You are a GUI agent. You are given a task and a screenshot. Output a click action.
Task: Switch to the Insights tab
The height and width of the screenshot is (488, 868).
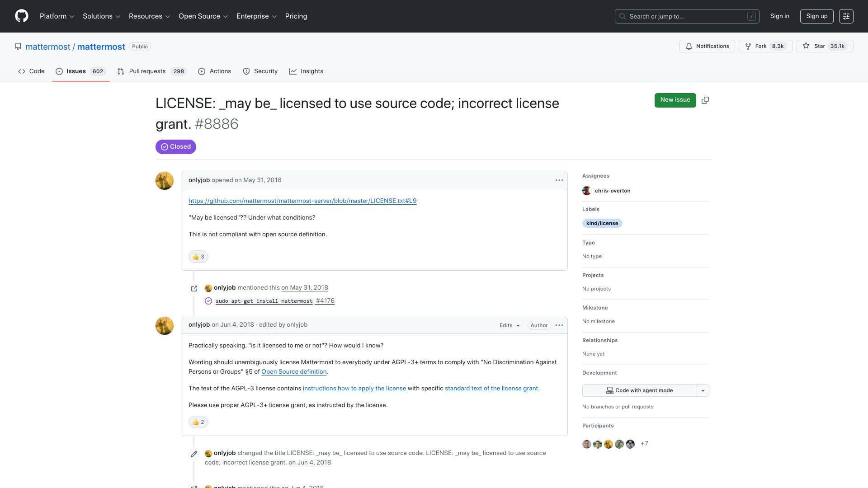tap(307, 71)
